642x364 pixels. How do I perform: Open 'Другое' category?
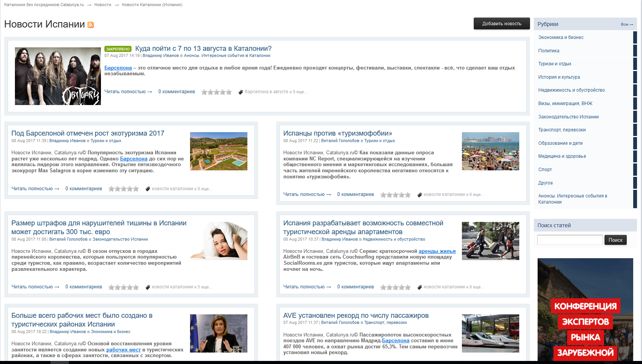(x=545, y=183)
